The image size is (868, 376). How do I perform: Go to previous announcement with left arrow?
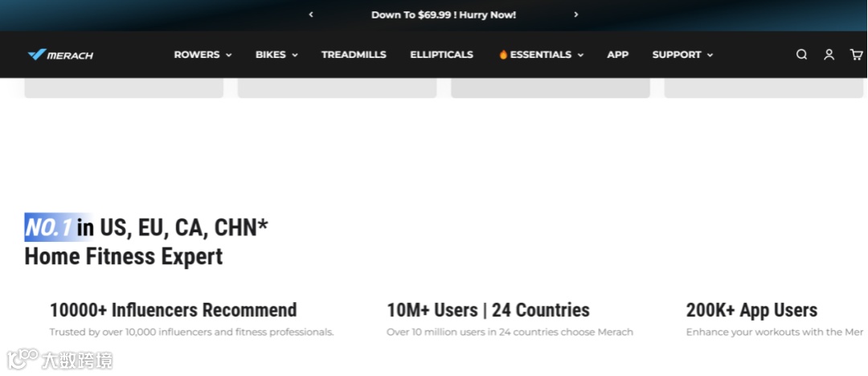point(311,14)
